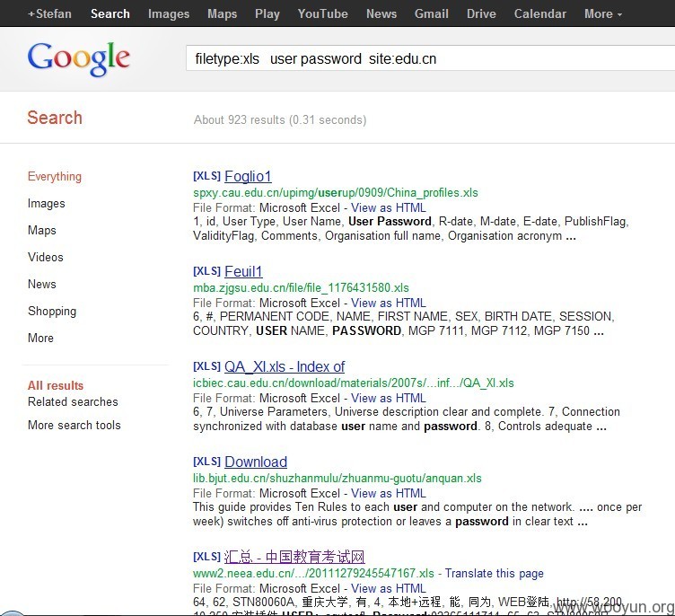Expand More categories in left sidebar
This screenshot has height=616, width=675.
tap(40, 339)
